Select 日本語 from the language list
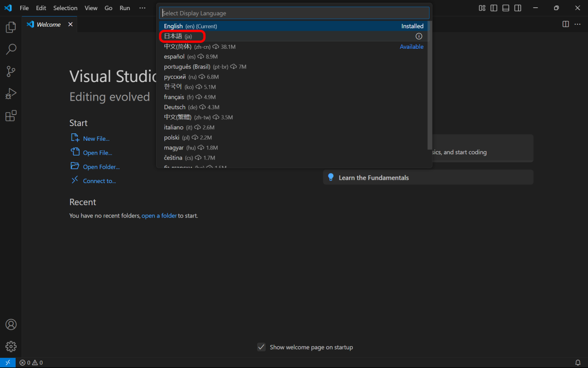 tap(181, 36)
